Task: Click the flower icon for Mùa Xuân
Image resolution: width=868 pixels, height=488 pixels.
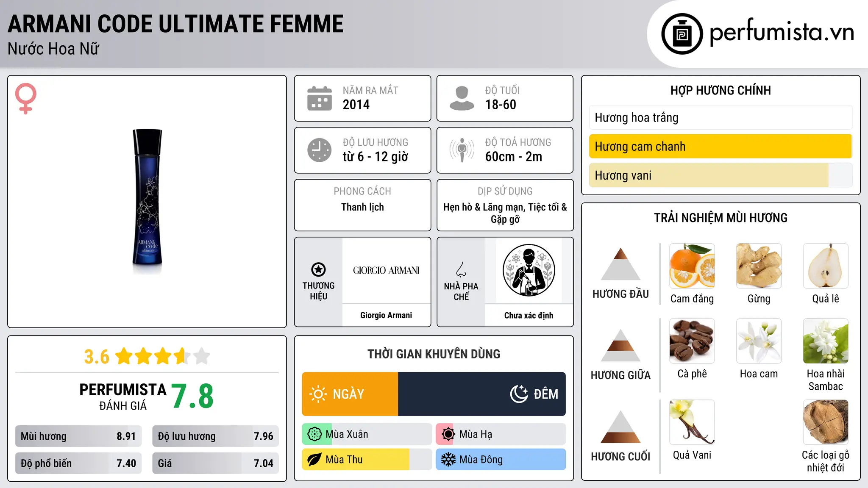Action: click(x=314, y=434)
